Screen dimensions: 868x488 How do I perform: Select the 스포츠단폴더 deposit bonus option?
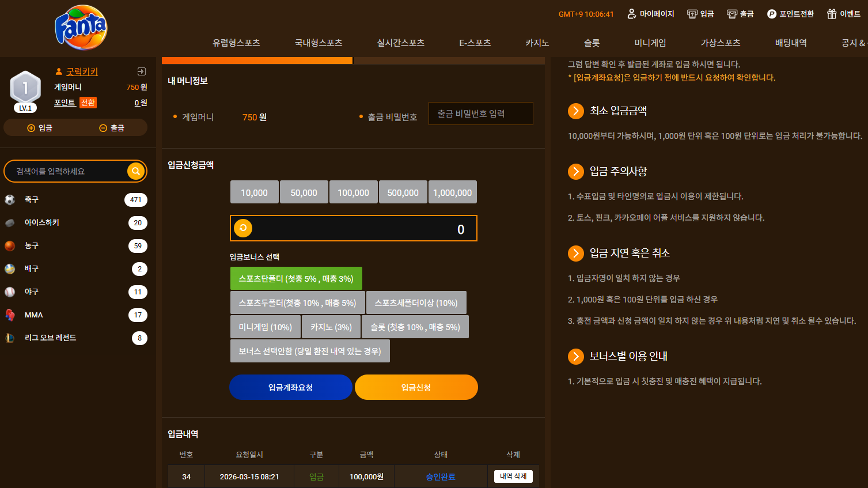click(296, 278)
